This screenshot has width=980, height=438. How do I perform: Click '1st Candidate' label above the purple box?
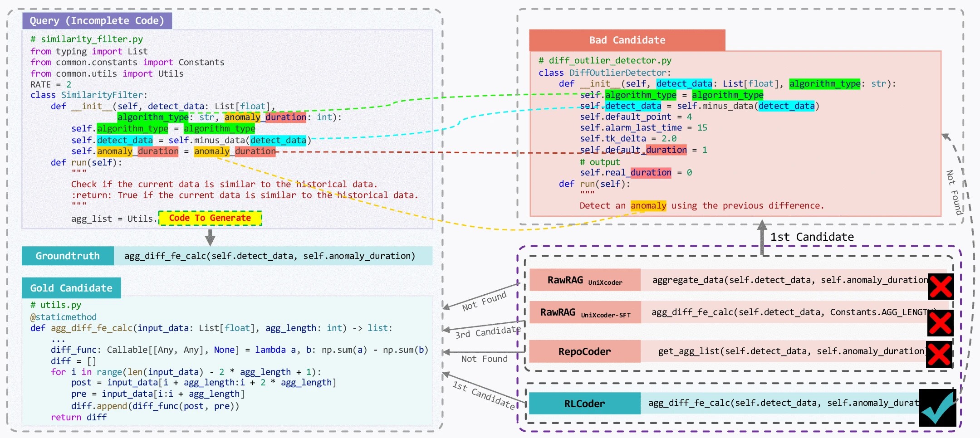click(812, 237)
